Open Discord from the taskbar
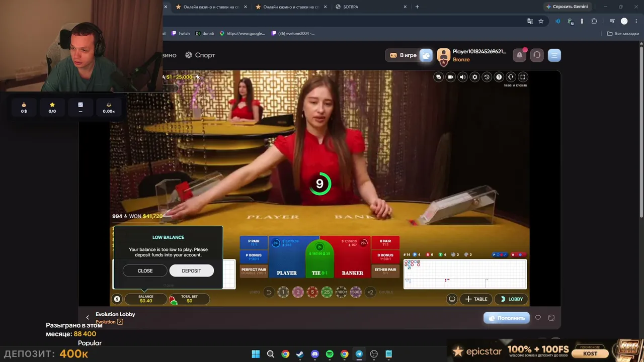Screen dimensions: 644x362 point(315,354)
